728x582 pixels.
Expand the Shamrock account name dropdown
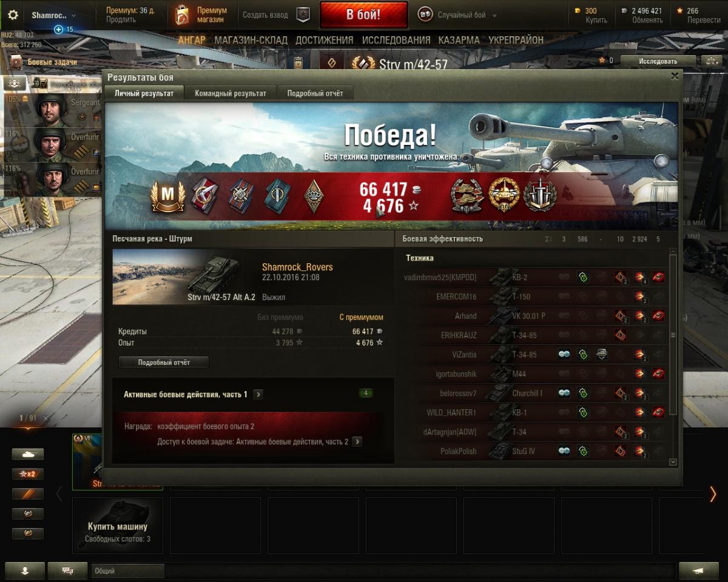click(54, 15)
